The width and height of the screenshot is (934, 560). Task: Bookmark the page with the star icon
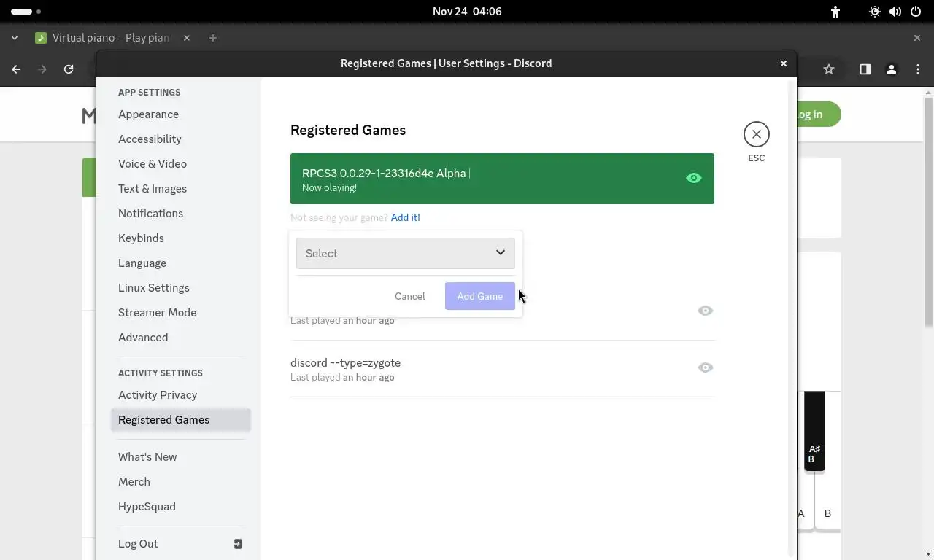click(829, 69)
